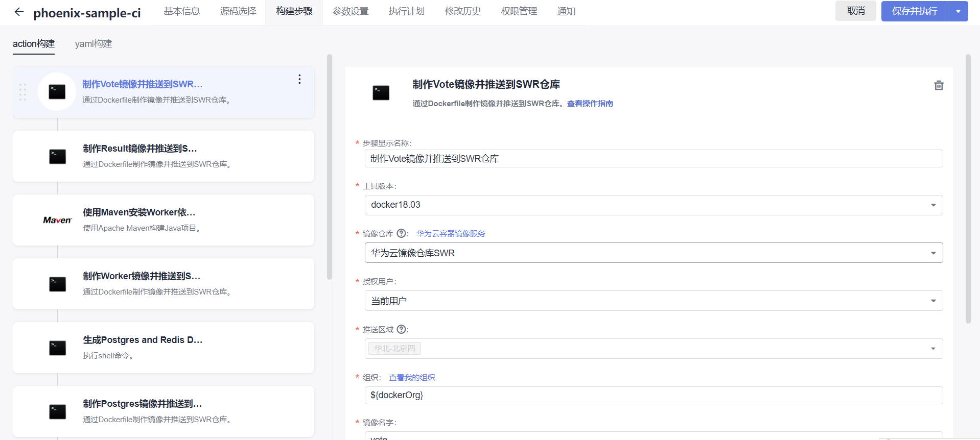Click the 取消 button

click(856, 11)
